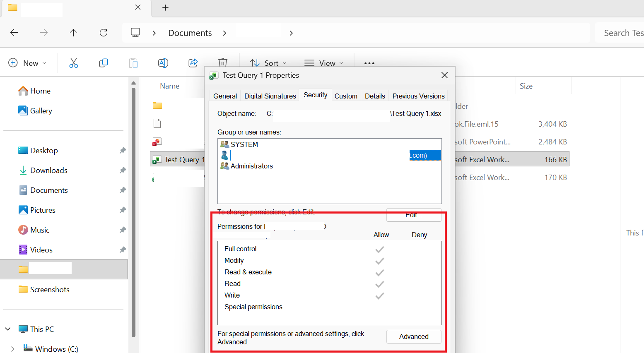Click the Search box in Explorer
This screenshot has height=353, width=644.
click(620, 33)
